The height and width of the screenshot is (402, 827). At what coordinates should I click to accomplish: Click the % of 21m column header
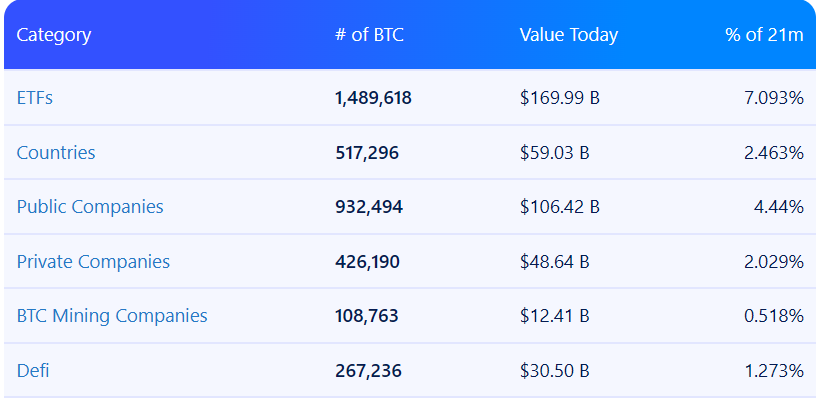pos(764,35)
